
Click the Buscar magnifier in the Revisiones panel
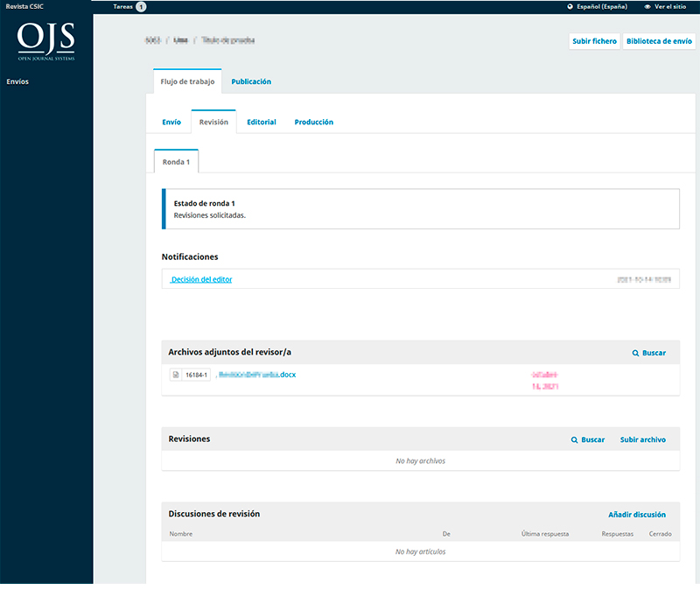pos(574,440)
